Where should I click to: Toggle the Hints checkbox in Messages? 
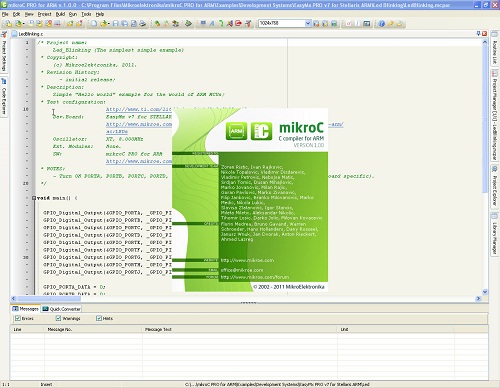tap(99, 318)
